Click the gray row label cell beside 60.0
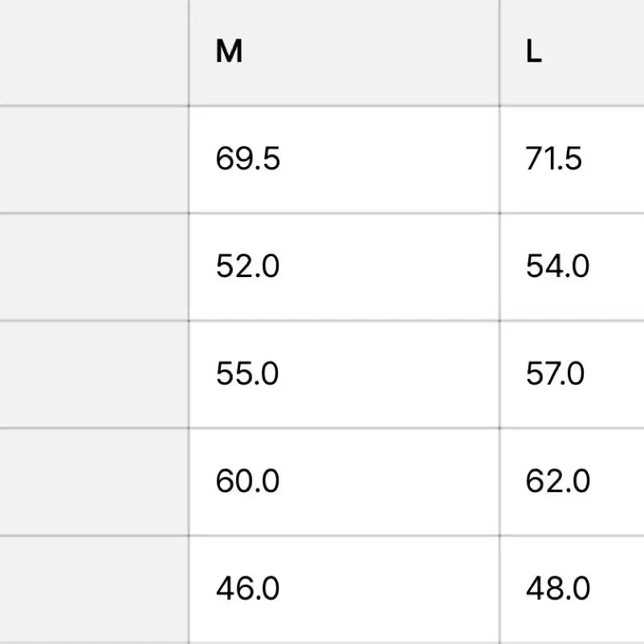644x644 pixels. pyautogui.click(x=94, y=482)
